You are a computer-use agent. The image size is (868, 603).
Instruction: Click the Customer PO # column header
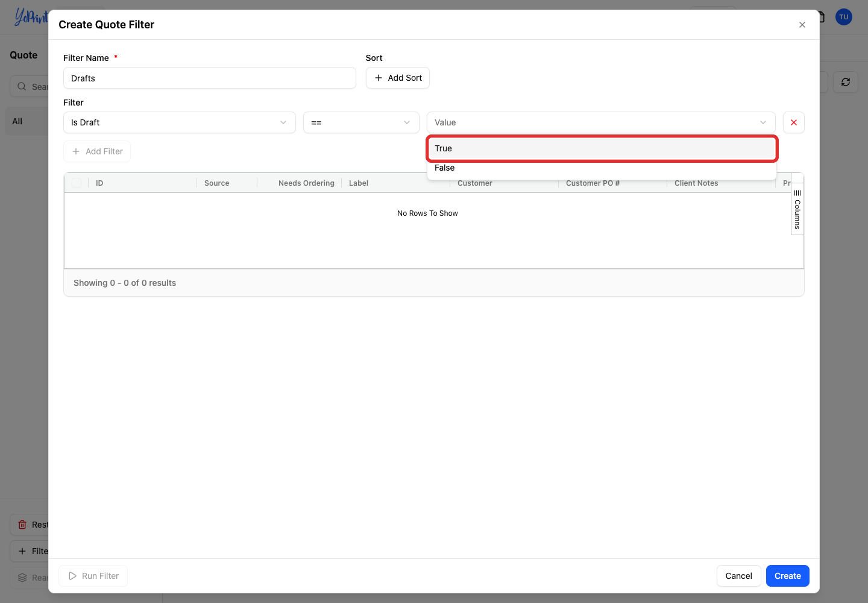tap(593, 183)
